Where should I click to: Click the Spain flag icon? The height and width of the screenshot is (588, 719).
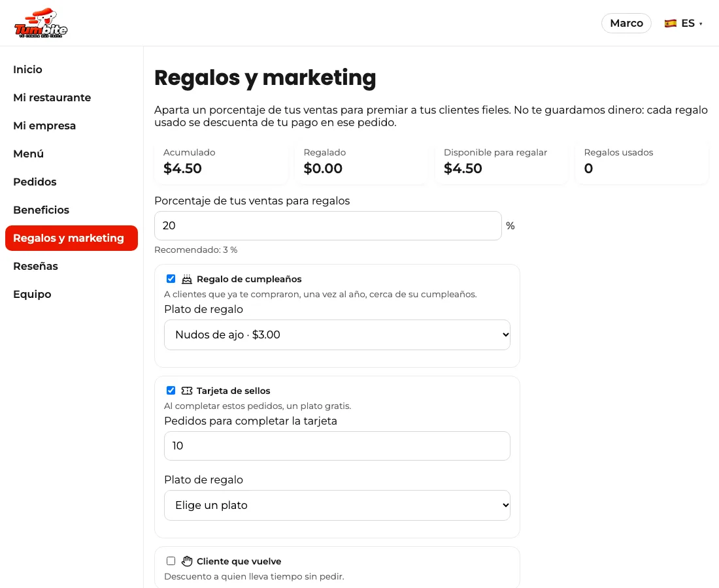coord(671,24)
